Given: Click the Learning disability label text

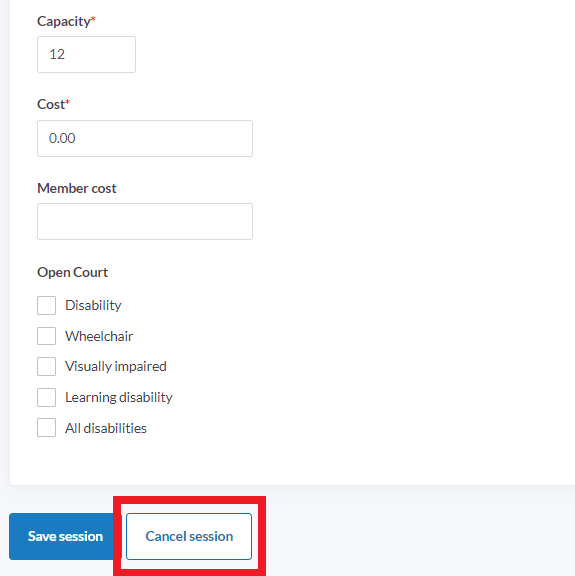Looking at the screenshot, I should [119, 397].
